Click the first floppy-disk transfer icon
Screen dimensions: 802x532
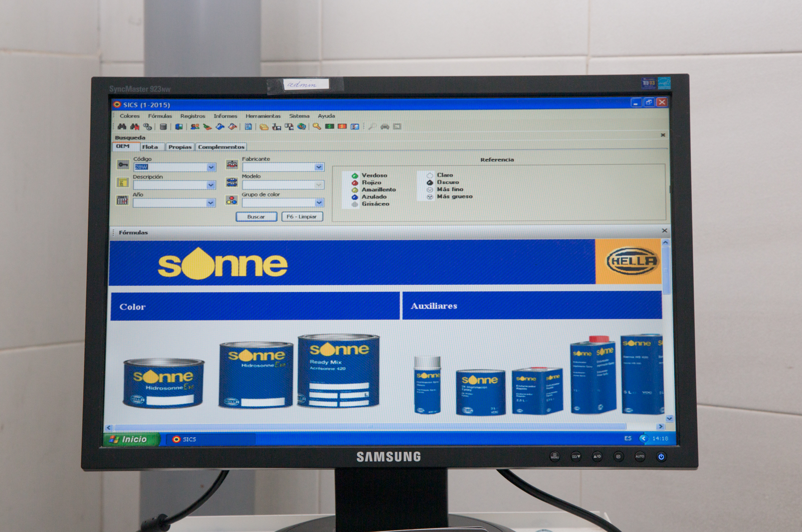pyautogui.click(x=276, y=127)
